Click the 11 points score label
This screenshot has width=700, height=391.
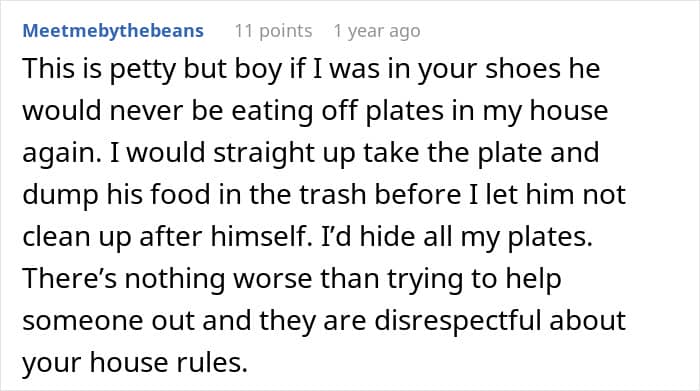pos(273,31)
